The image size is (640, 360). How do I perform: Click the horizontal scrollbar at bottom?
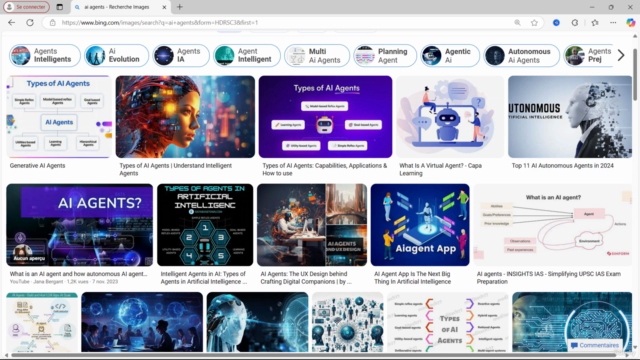(x=313, y=355)
